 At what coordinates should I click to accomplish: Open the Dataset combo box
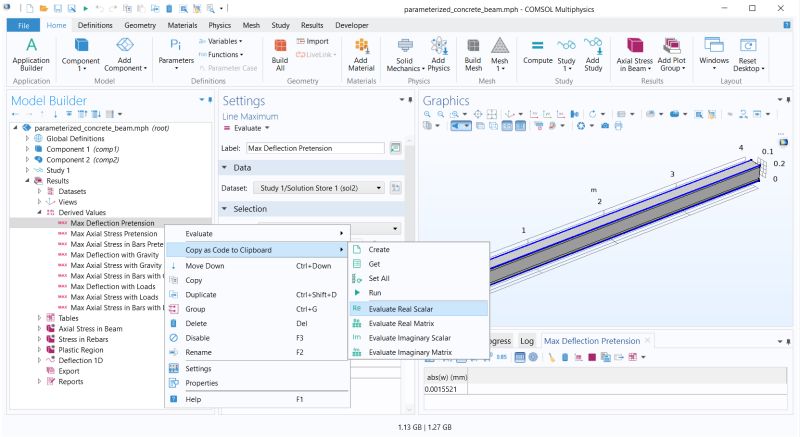click(x=319, y=188)
